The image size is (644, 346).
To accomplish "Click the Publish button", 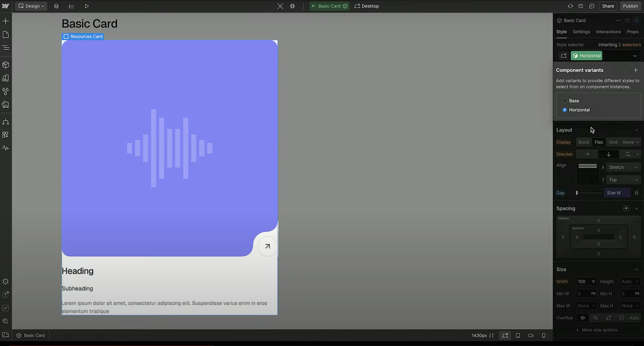I will 630,6.
